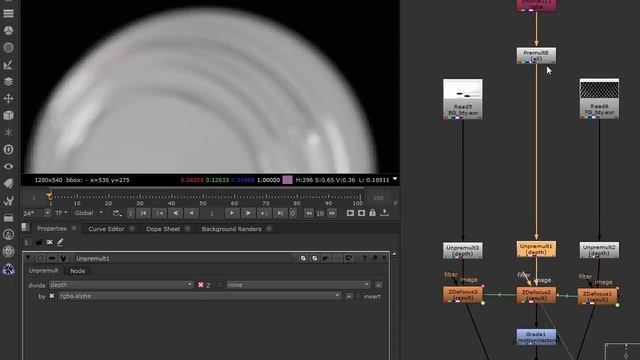The width and height of the screenshot is (640, 360).
Task: Toggle the extra channel checkbox before none
Action: pyautogui.click(x=220, y=285)
